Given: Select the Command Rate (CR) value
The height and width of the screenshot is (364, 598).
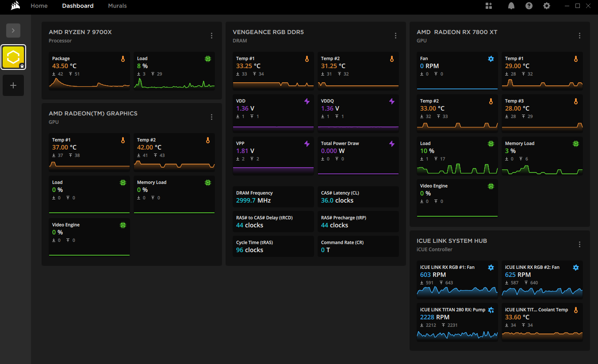Looking at the screenshot, I should [326, 250].
